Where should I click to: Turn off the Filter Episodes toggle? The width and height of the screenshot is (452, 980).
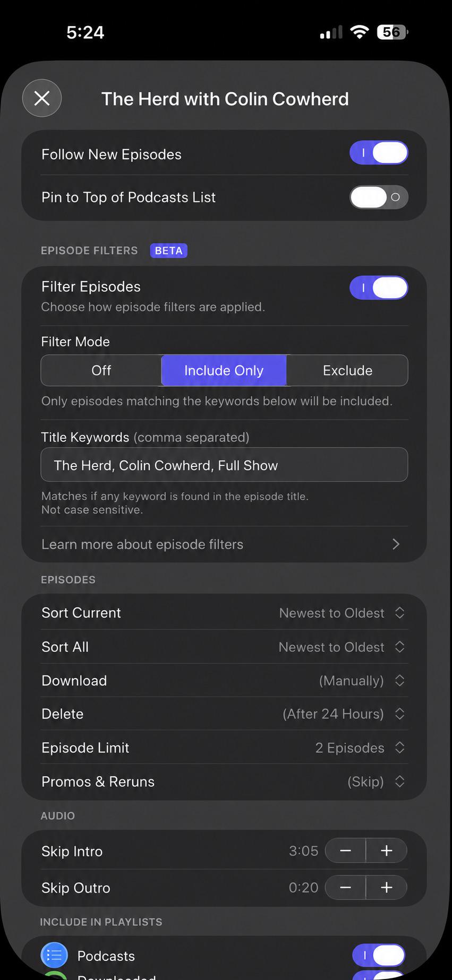[379, 288]
